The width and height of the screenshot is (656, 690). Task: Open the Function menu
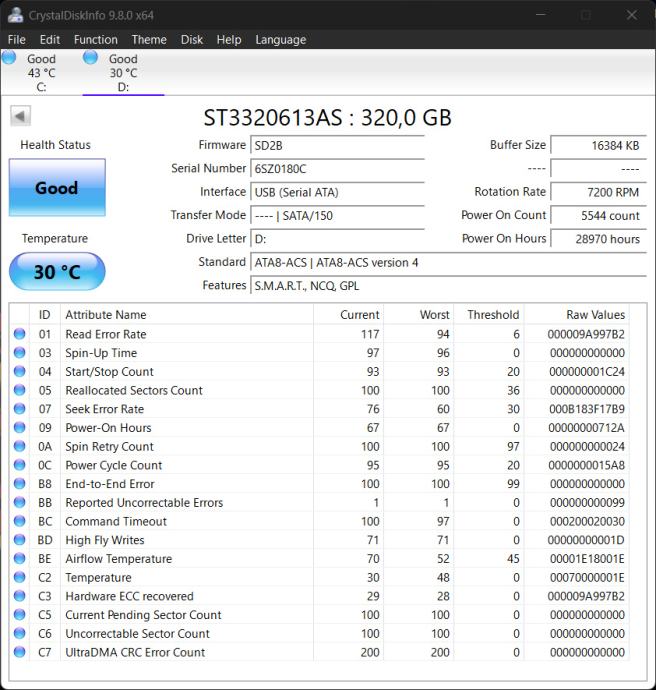point(95,39)
